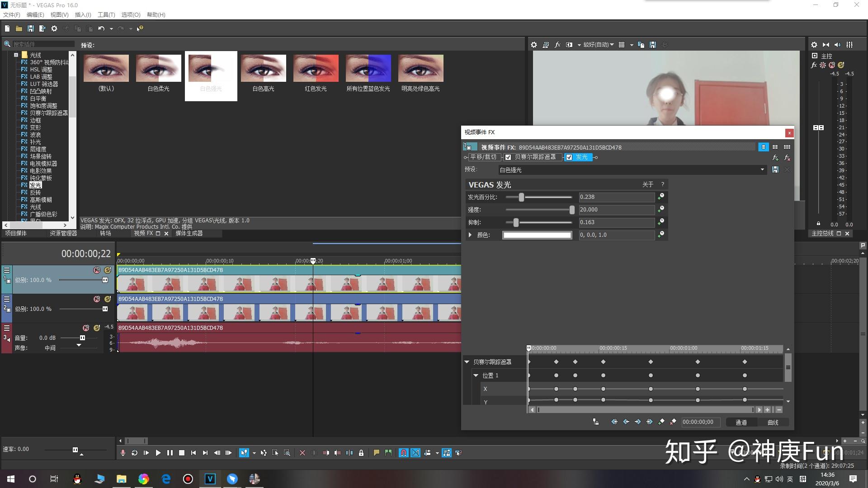
Task: Mute video track 1
Action: click(97, 270)
